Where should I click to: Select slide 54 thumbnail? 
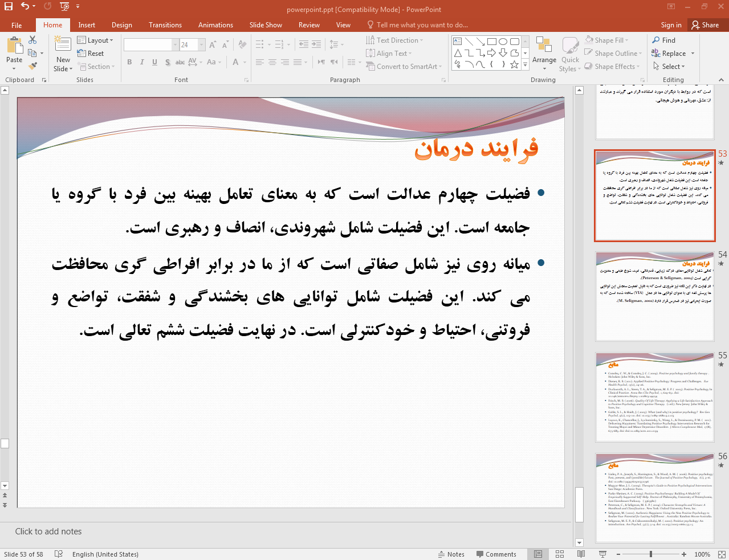click(x=655, y=297)
